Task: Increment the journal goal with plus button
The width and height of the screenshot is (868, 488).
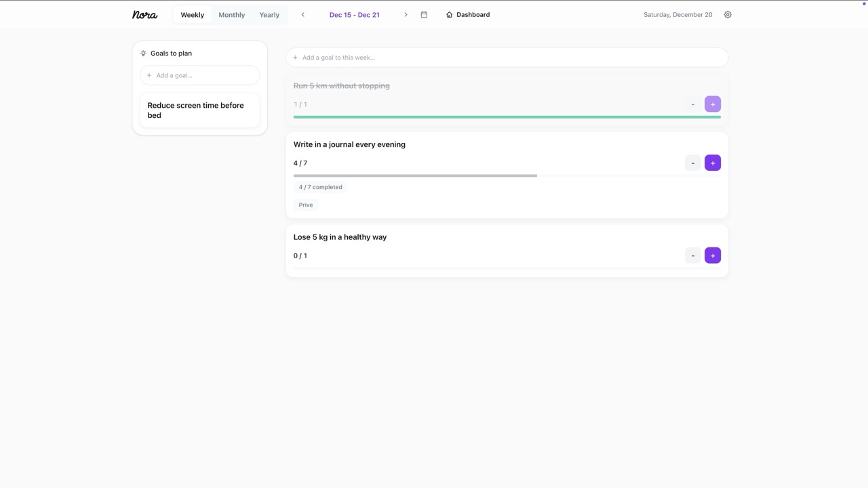Action: coord(712,163)
